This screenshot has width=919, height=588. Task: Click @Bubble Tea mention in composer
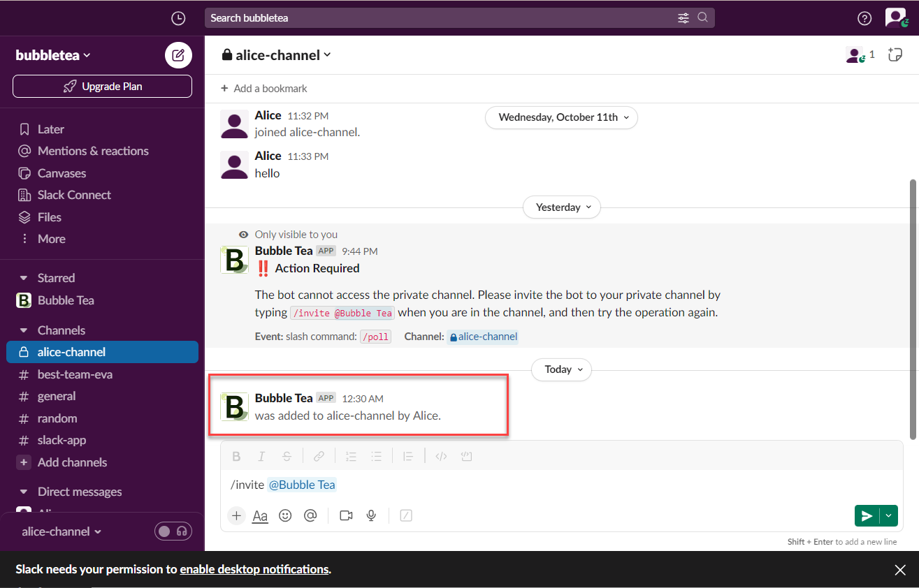(302, 485)
